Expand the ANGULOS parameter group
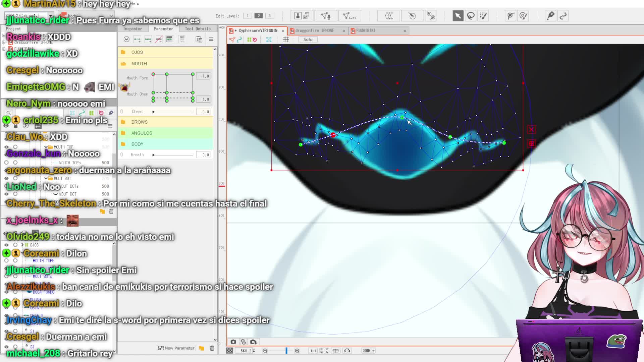This screenshot has width=644, height=362. click(x=123, y=133)
